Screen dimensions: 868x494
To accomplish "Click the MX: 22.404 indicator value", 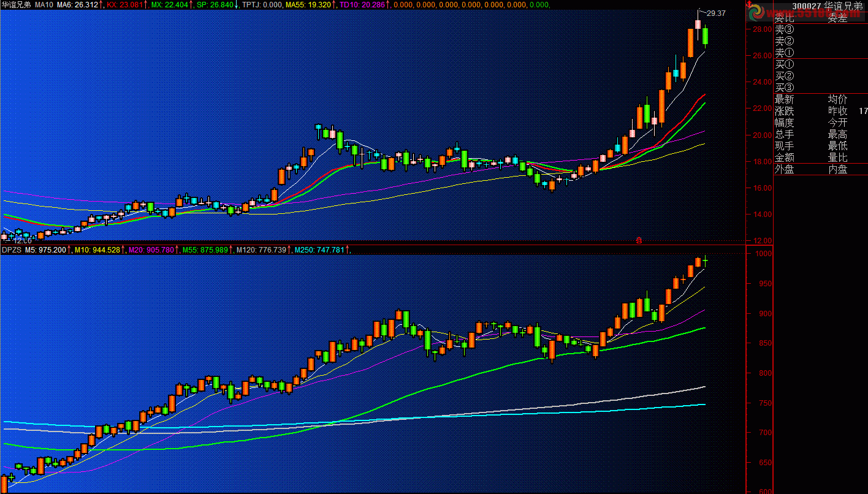I will coord(169,4).
